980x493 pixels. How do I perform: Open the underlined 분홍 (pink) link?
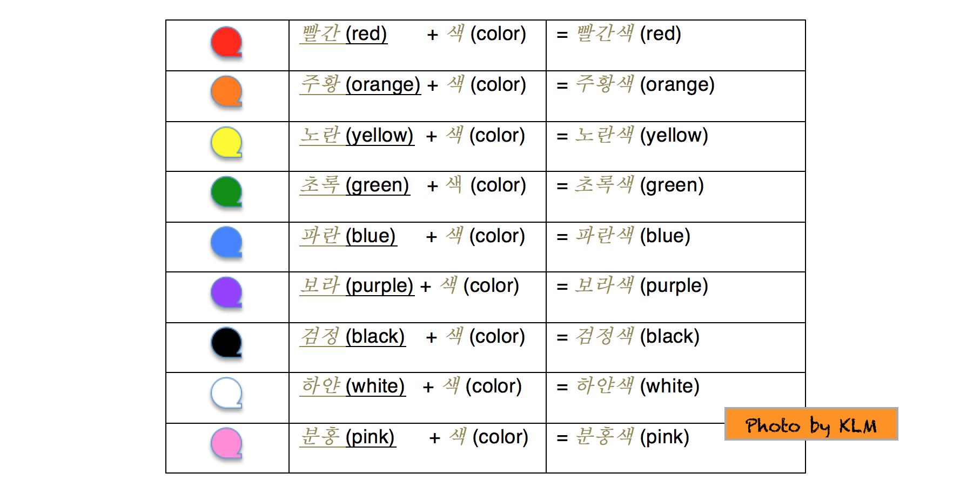348,437
